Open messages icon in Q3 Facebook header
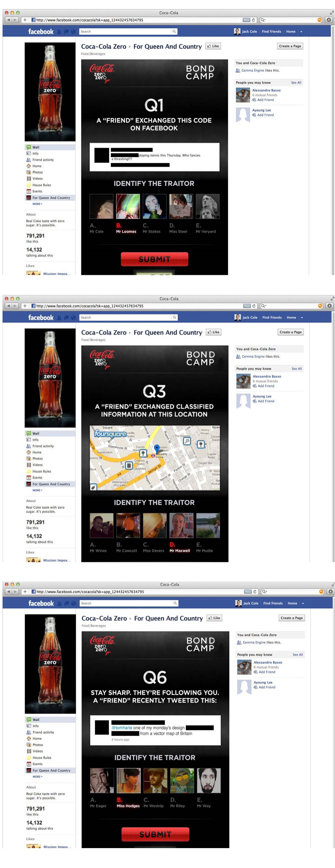This screenshot has width=335, height=868. click(x=66, y=318)
